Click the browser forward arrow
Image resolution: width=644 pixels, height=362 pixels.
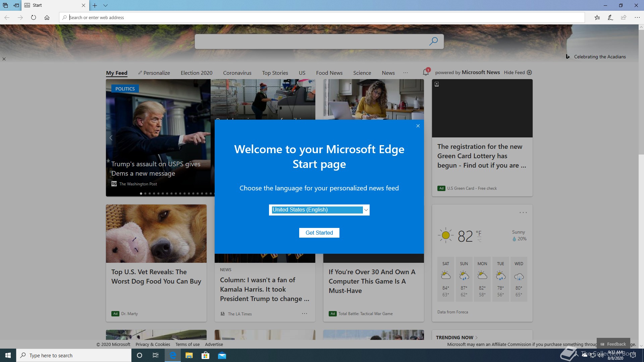point(20,17)
